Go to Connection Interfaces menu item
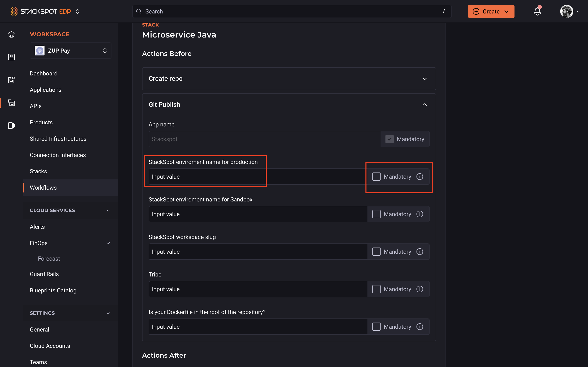Screen dimensions: 588x367 pyautogui.click(x=58, y=155)
